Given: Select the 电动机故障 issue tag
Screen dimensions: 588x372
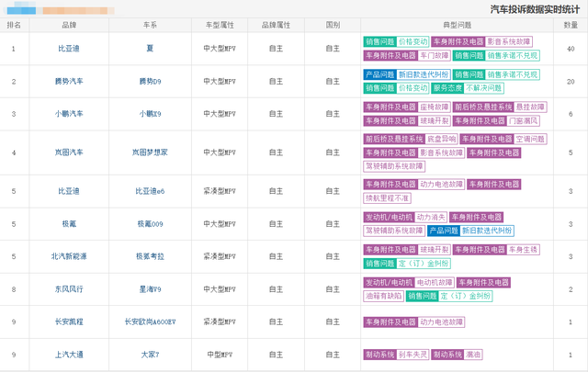Looking at the screenshot, I should point(435,282).
